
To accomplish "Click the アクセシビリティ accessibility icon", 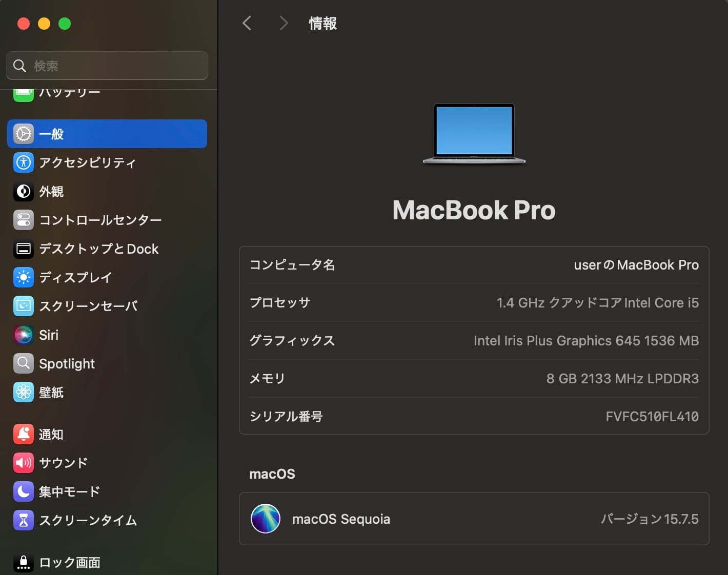I will [24, 162].
